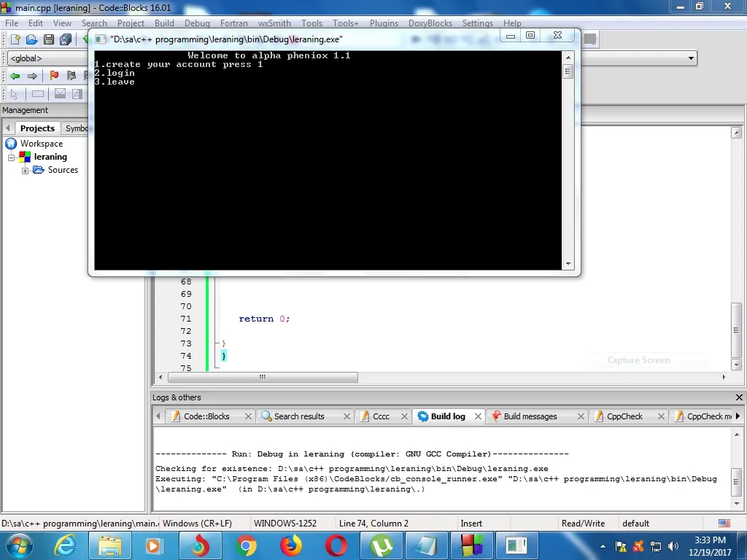Open uTorrent from the taskbar
Screen dimensions: 747x560
coord(382,545)
